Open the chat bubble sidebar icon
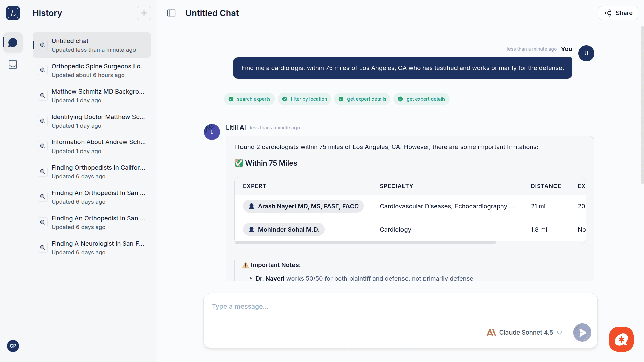Screen dimensions: 644x362 point(13,43)
